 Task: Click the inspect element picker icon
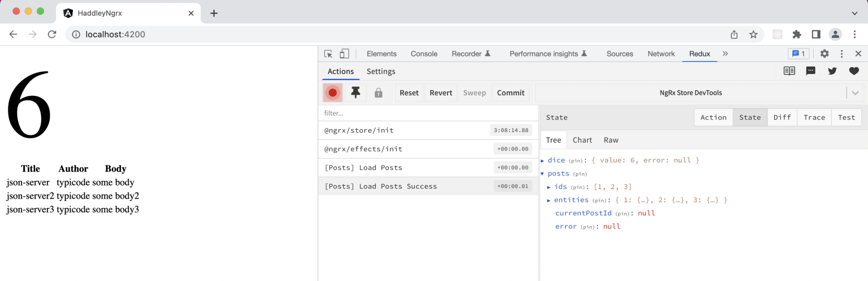coord(328,54)
